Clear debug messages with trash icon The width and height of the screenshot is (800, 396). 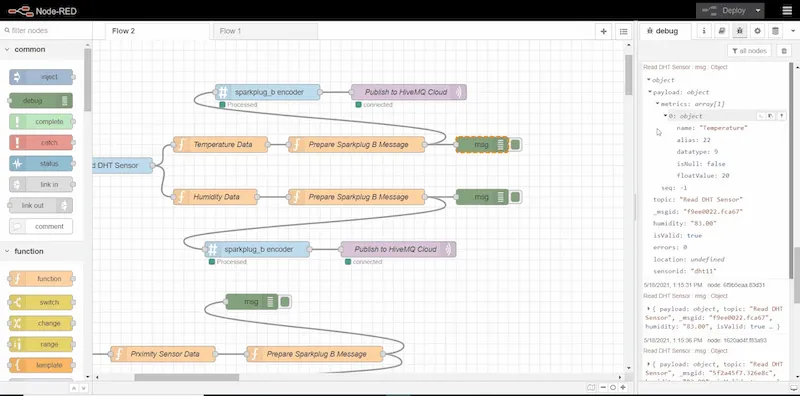coord(784,51)
